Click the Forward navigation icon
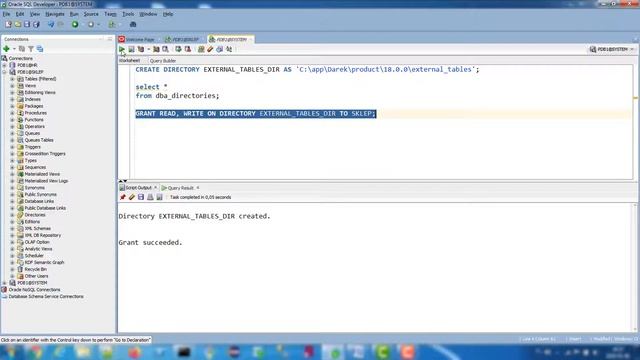 point(91,24)
